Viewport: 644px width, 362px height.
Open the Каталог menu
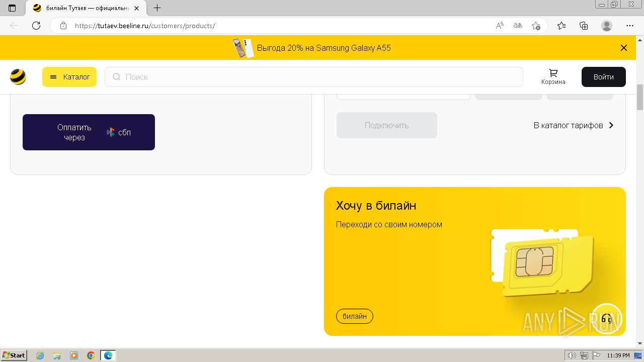pyautogui.click(x=69, y=77)
